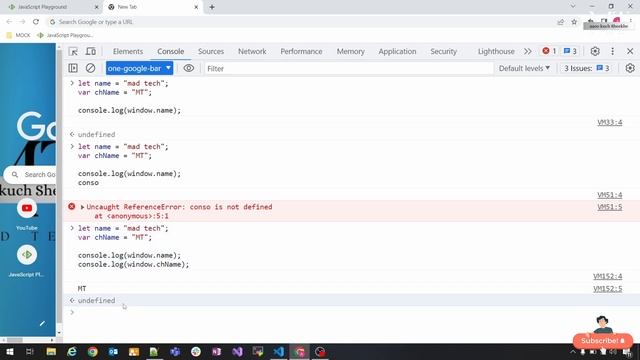Screen dimensions: 640x360
Task: Switch to the Memory tab
Action: click(350, 51)
